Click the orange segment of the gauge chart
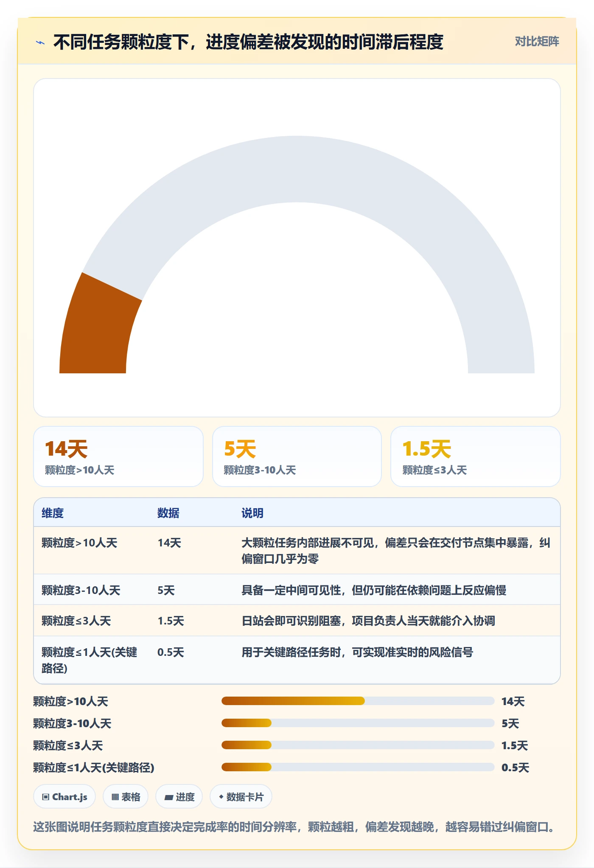The width and height of the screenshot is (594, 868). click(x=98, y=327)
